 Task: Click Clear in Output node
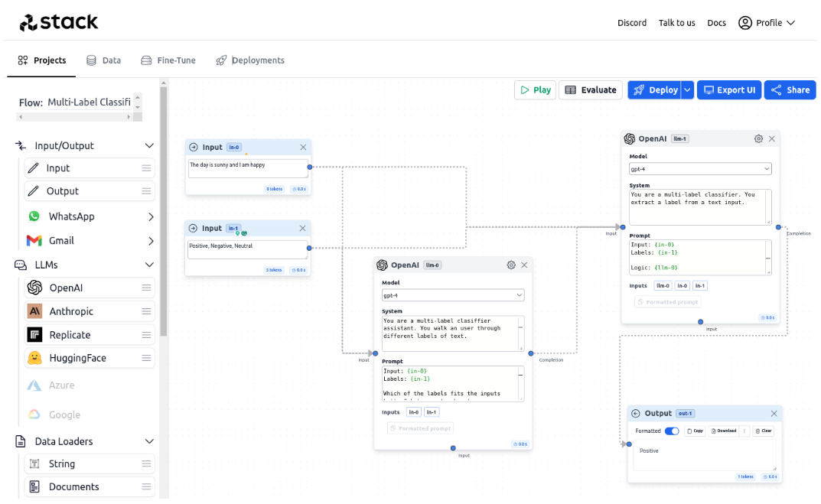point(764,431)
